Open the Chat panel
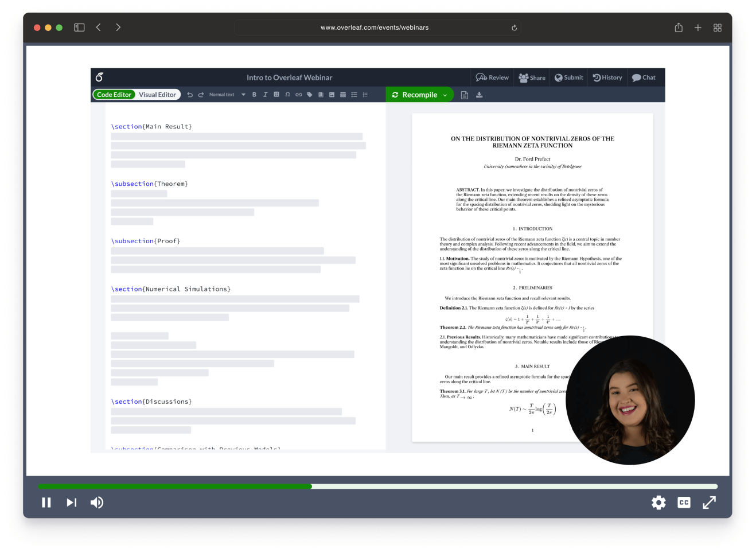Viewport: 756px width, 553px height. [x=645, y=77]
